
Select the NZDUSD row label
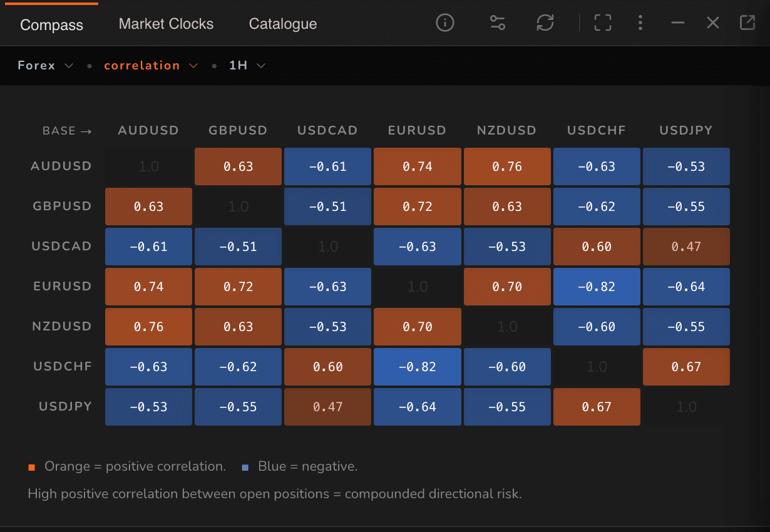62,326
